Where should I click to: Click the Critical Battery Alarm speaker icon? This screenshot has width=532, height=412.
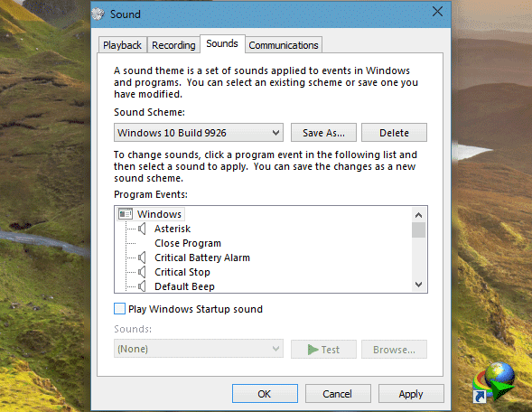142,257
